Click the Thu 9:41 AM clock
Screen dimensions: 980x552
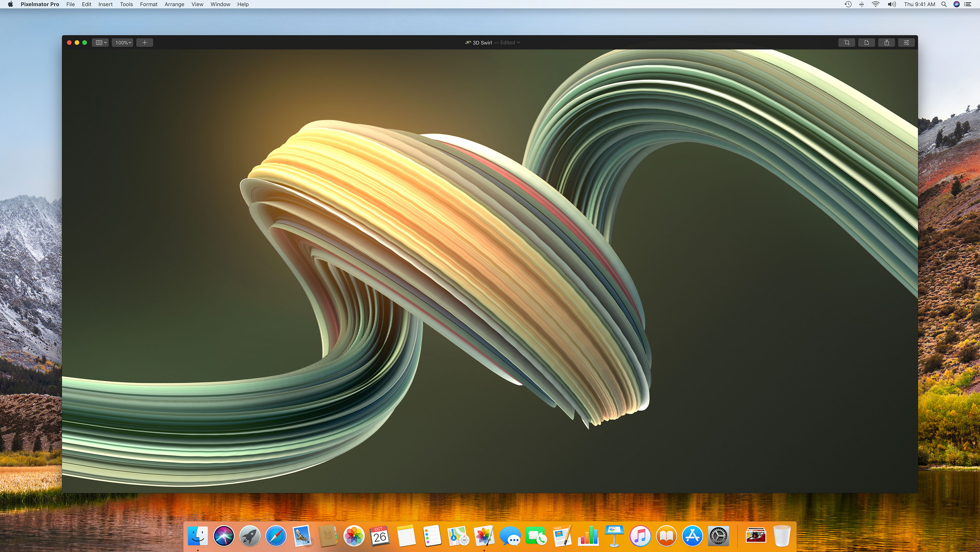pos(919,4)
